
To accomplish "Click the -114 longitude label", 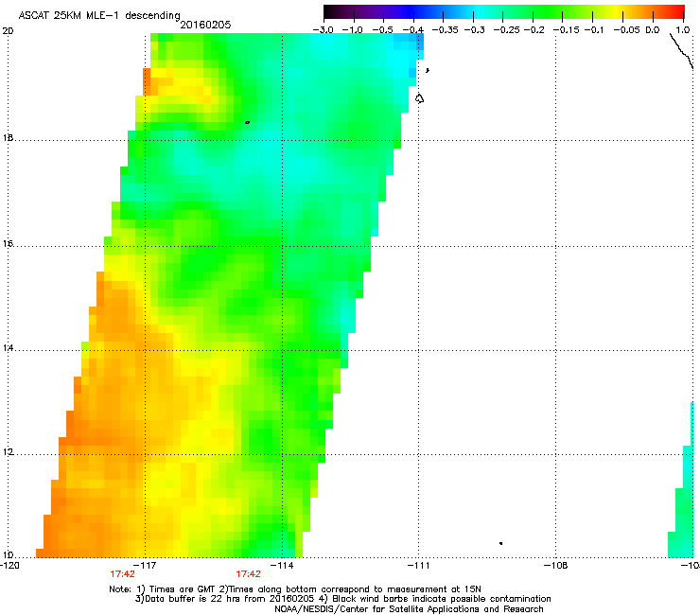I will pos(283,566).
